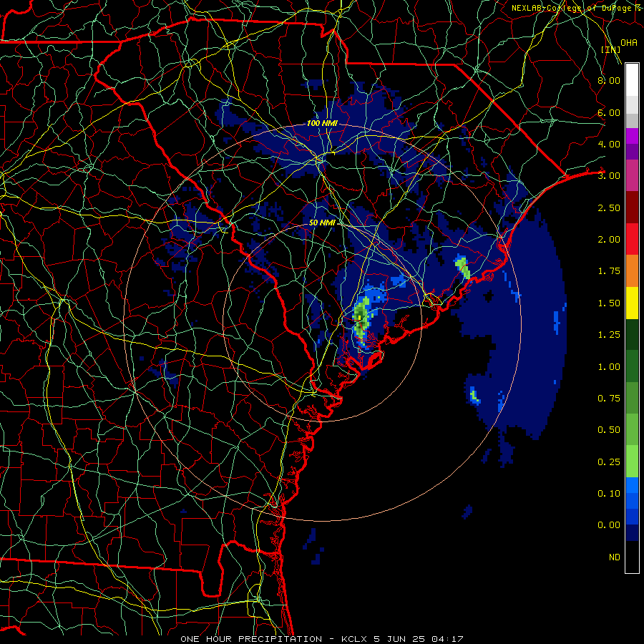Click the 3.00 legend value
644x644 pixels.
click(x=608, y=176)
